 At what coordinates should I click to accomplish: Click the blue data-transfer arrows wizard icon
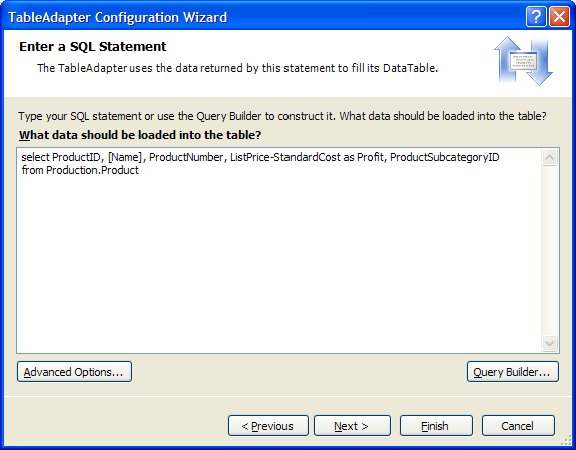(x=523, y=61)
